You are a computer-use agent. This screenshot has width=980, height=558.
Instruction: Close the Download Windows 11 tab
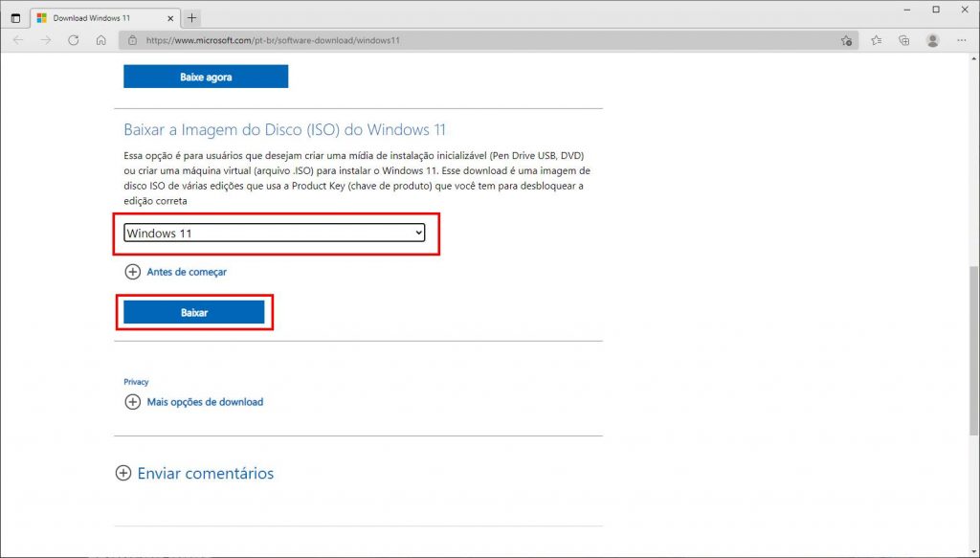pyautogui.click(x=168, y=17)
